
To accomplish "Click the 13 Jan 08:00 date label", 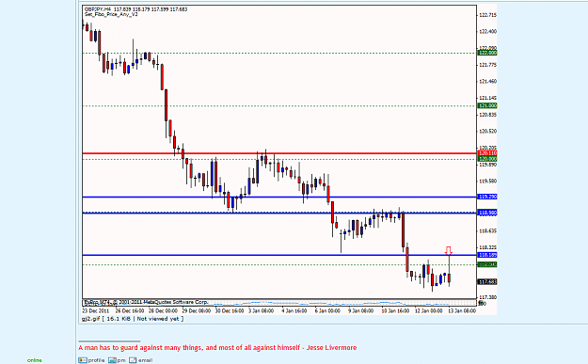I will 462,310.
